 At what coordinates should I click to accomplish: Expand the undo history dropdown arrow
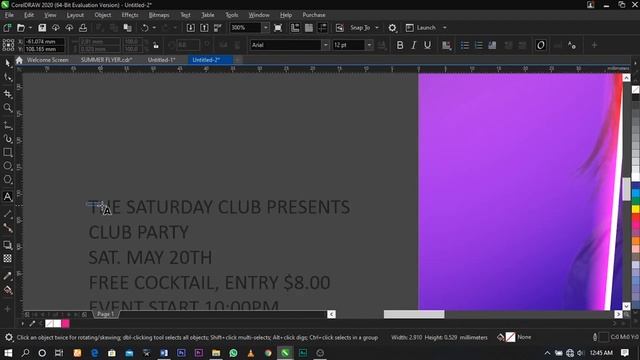pos(154,28)
